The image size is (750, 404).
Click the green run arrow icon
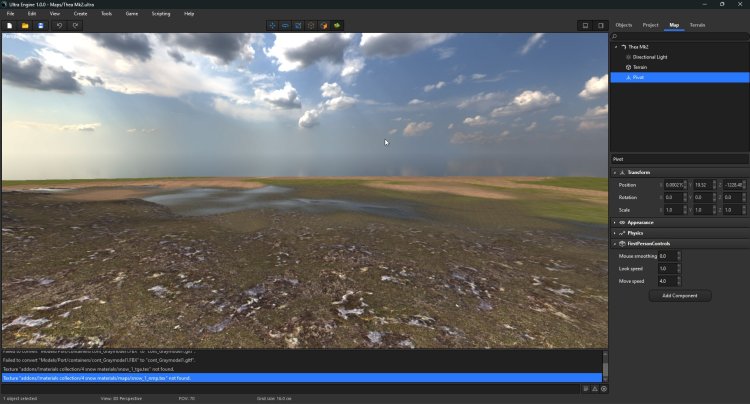click(x=338, y=25)
